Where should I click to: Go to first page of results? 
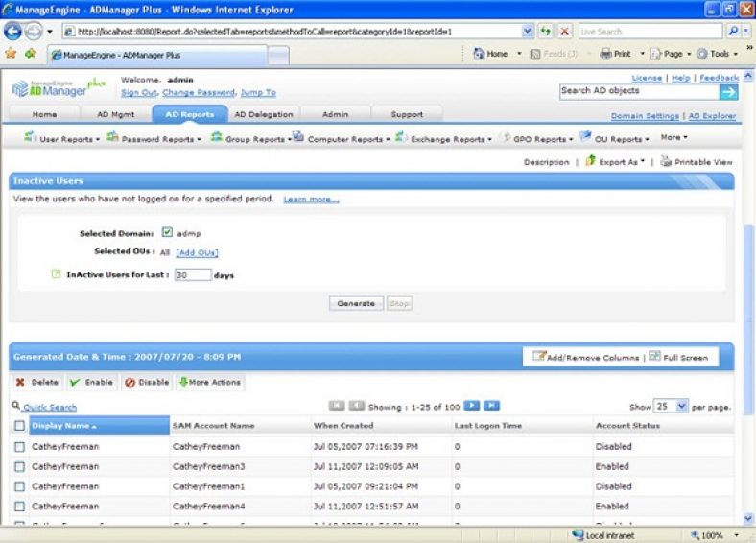click(337, 406)
